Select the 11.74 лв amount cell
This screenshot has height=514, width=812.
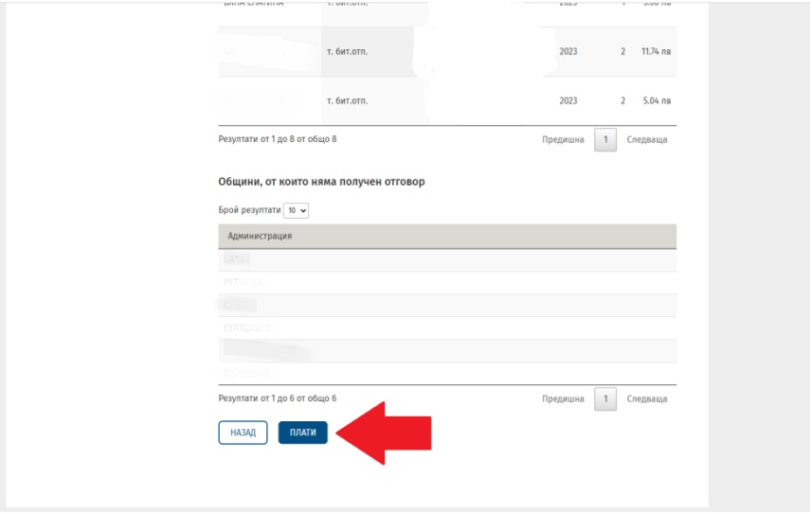coord(656,51)
